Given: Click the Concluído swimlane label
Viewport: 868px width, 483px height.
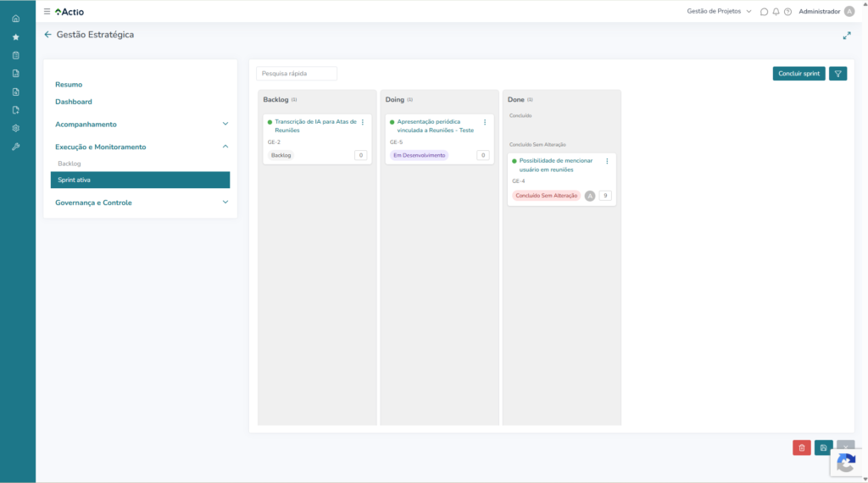Looking at the screenshot, I should (520, 115).
